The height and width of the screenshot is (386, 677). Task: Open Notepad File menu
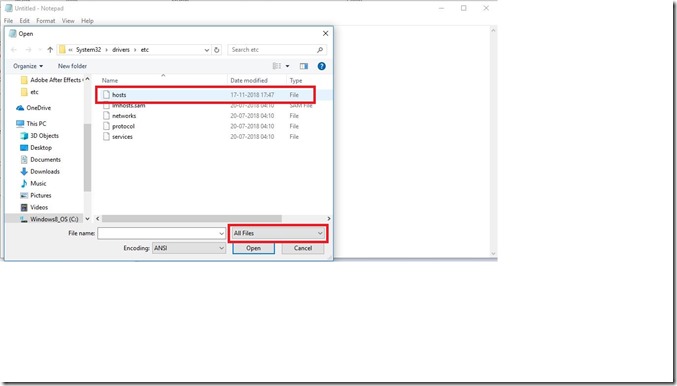click(x=8, y=21)
